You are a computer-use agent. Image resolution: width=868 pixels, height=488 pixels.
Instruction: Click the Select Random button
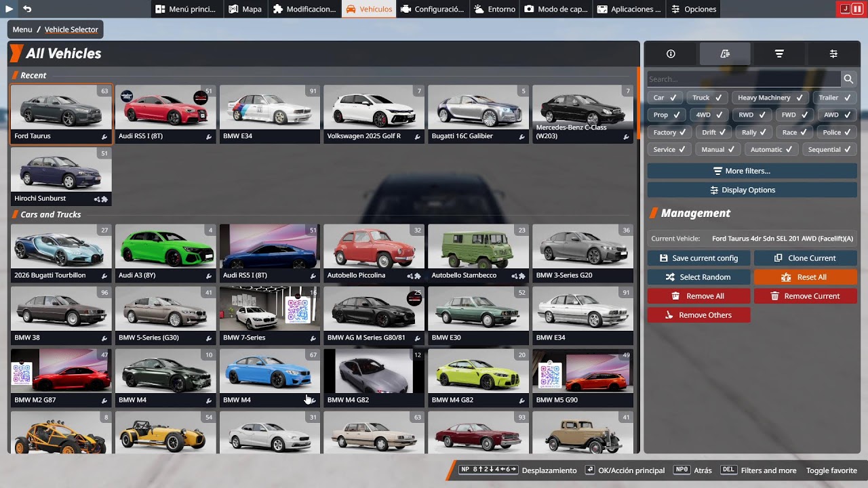(698, 277)
